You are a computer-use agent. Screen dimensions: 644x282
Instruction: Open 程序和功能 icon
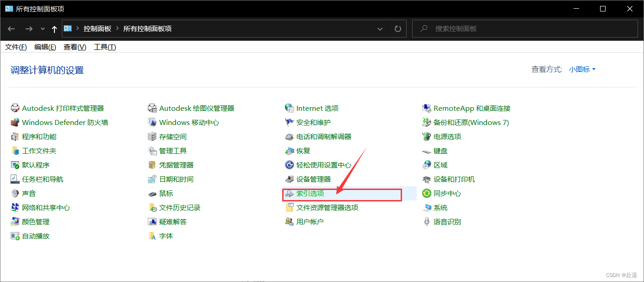point(15,137)
